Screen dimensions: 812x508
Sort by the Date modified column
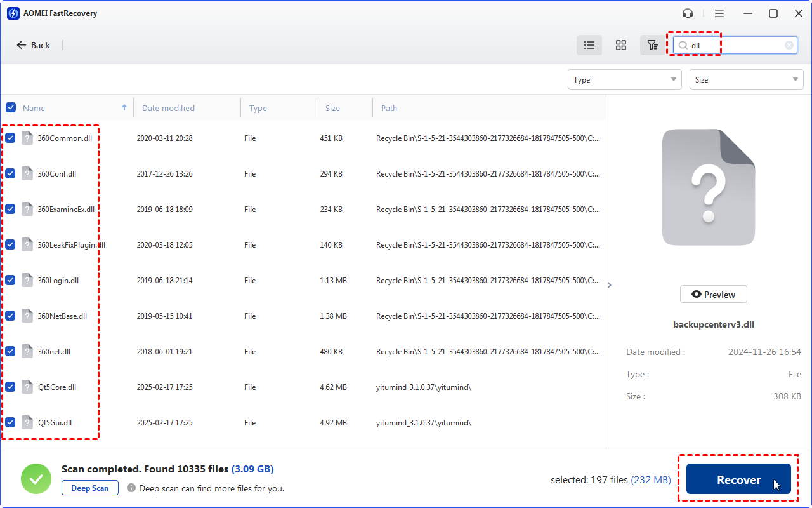(168, 108)
